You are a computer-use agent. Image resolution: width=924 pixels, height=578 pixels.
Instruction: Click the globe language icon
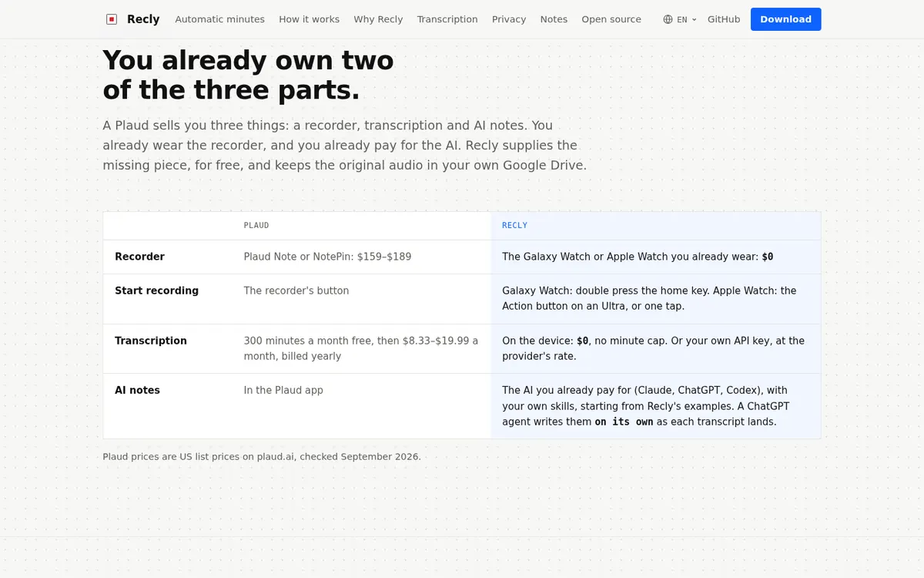[x=668, y=19]
